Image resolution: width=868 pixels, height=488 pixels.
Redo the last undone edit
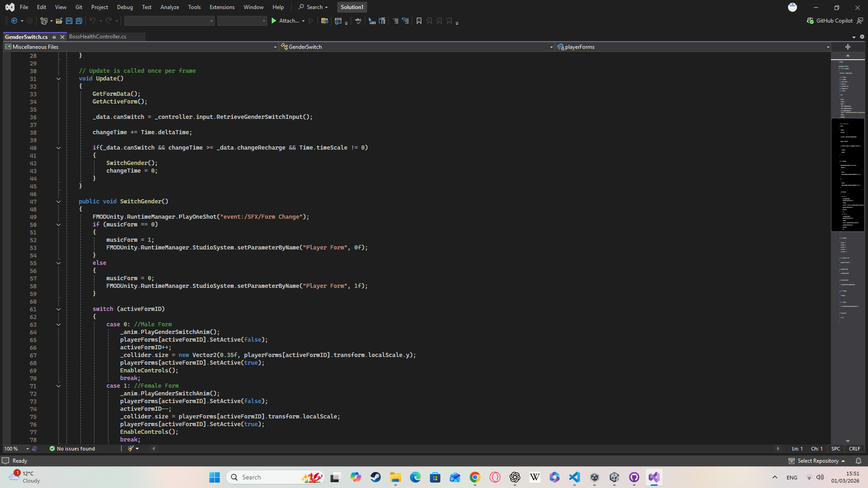tap(108, 21)
